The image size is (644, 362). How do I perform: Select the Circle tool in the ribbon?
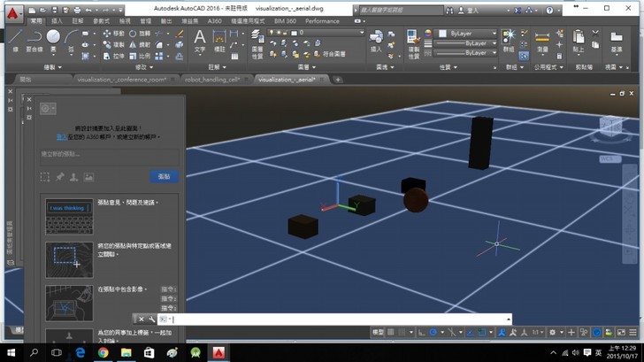coord(53,38)
